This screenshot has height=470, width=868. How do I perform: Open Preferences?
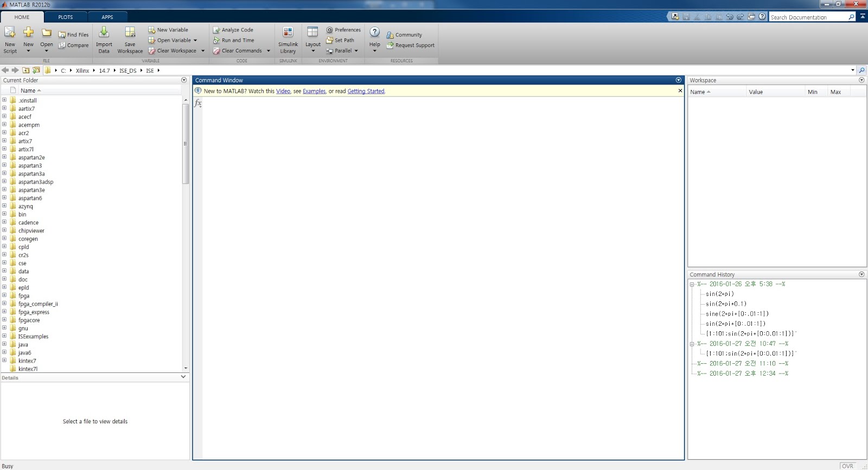click(343, 30)
